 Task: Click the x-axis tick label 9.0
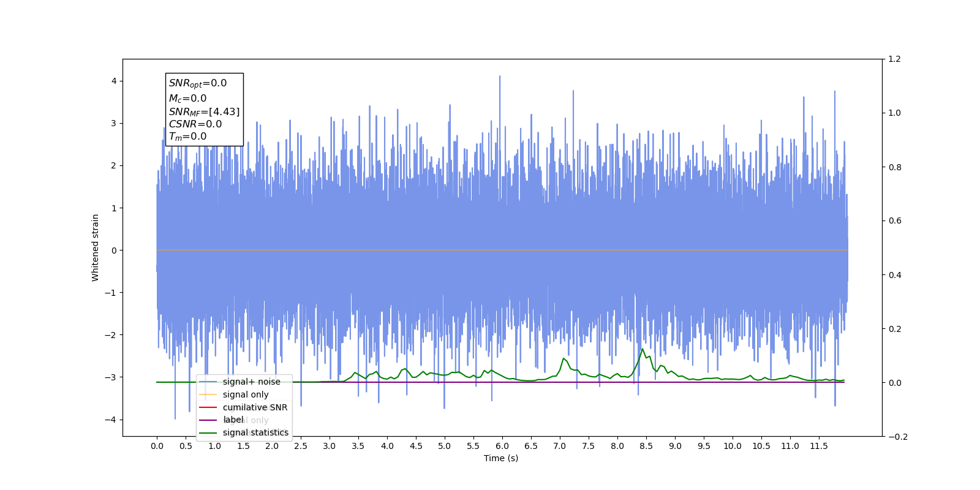tap(675, 446)
